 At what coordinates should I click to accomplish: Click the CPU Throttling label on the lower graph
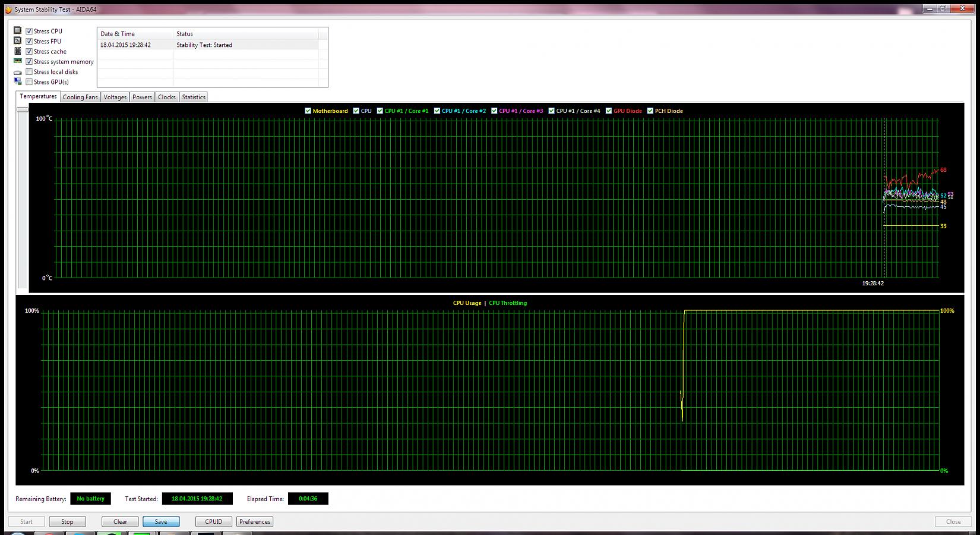point(508,303)
